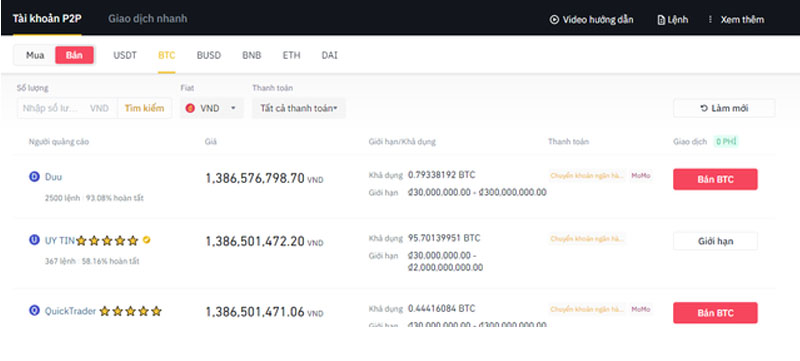The height and width of the screenshot is (361, 800).
Task: Click the 95.70139951 BTC available amount
Action: click(444, 238)
